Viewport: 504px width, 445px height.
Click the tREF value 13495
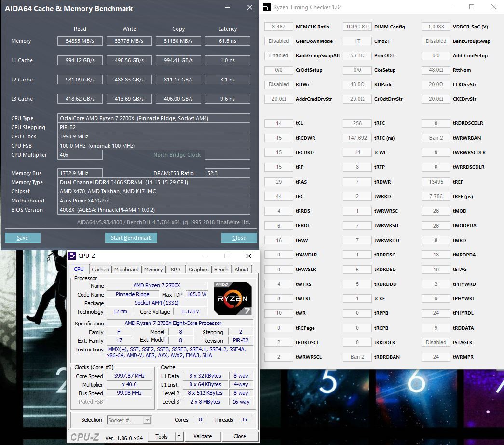pos(436,182)
